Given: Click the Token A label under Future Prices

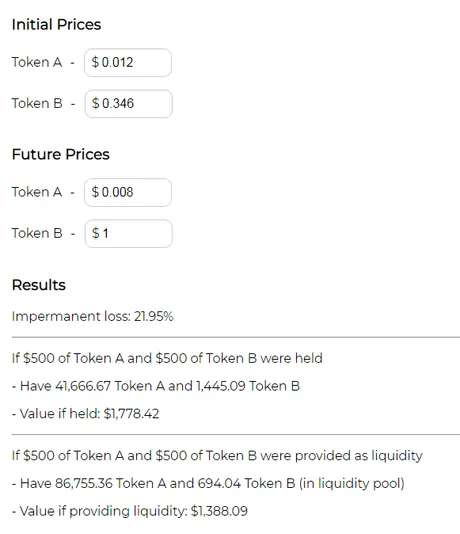Looking at the screenshot, I should [37, 192].
